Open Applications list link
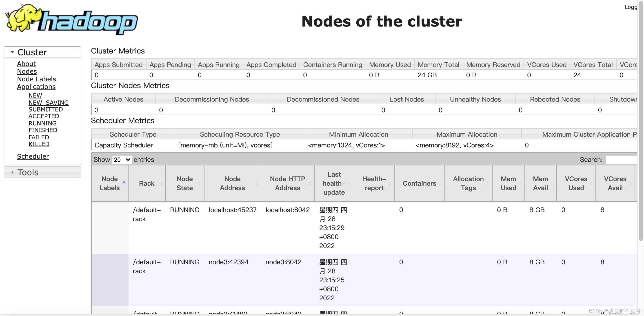The height and width of the screenshot is (316, 644). coord(36,87)
